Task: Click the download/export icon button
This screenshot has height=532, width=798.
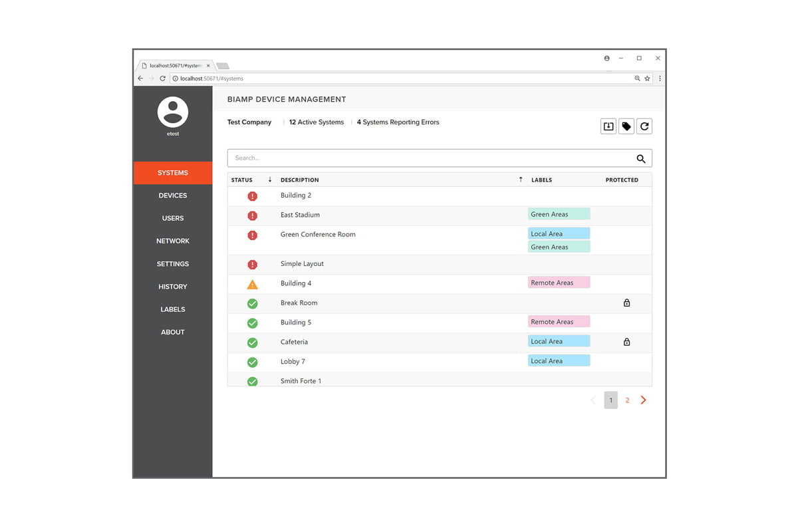Action: pyautogui.click(x=608, y=126)
